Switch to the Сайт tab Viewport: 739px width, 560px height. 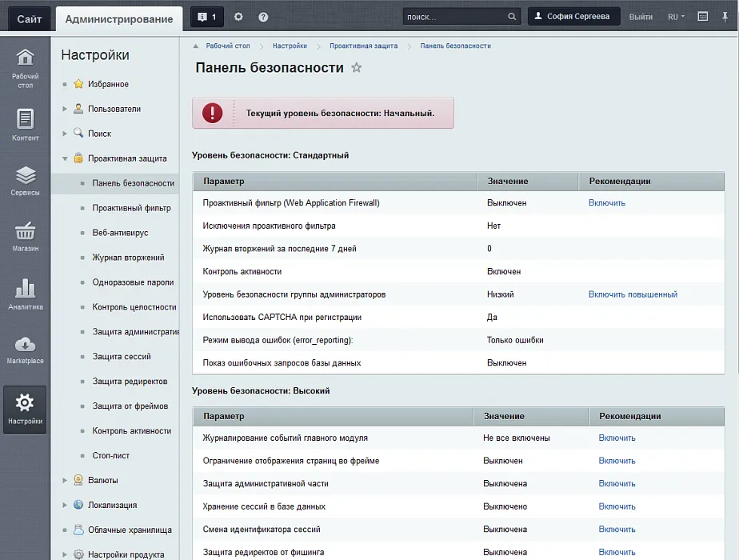tap(30, 18)
